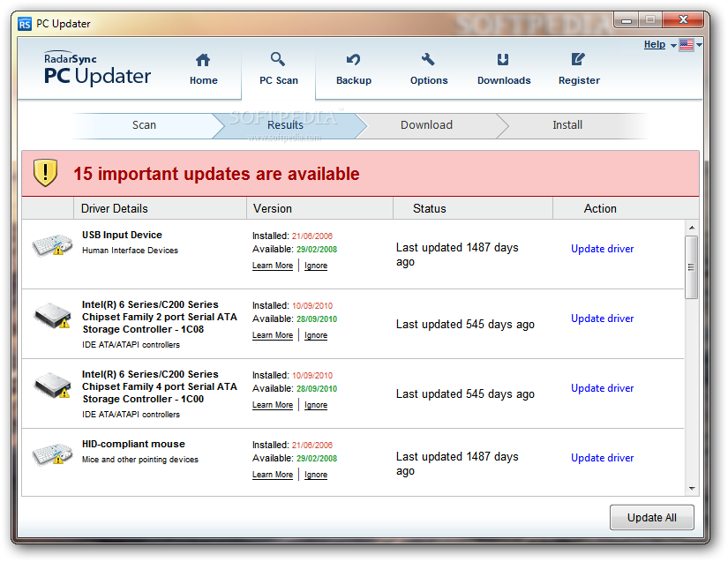This screenshot has height=562, width=728.
Task: Click the 4 port Serial ATA drive icon
Action: (x=52, y=386)
